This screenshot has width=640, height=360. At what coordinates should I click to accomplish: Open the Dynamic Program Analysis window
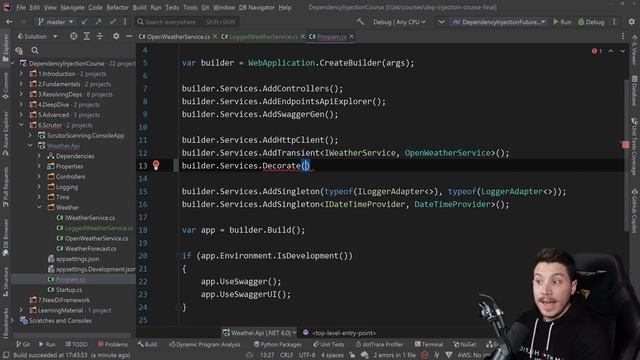[204, 344]
